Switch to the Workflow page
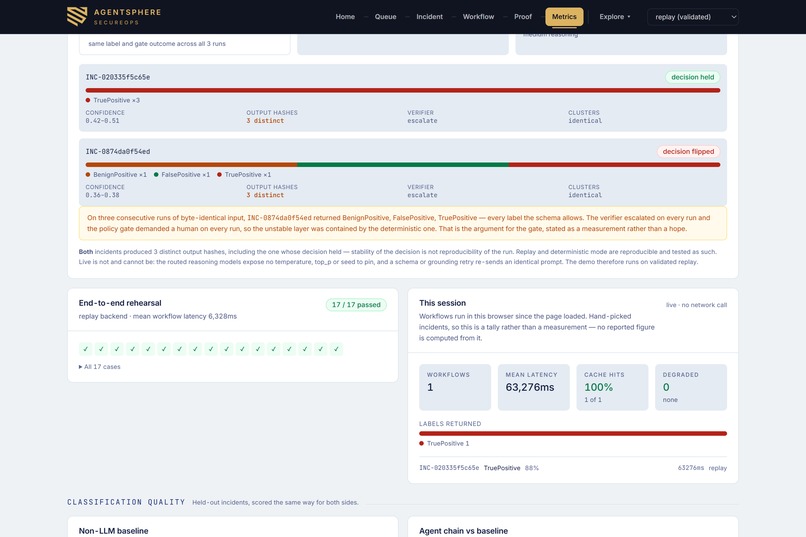Image resolution: width=806 pixels, height=537 pixels. pyautogui.click(x=478, y=17)
